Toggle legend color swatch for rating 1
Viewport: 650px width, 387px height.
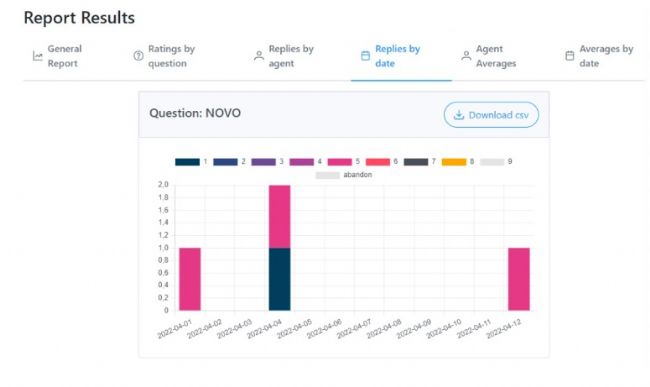tap(187, 162)
